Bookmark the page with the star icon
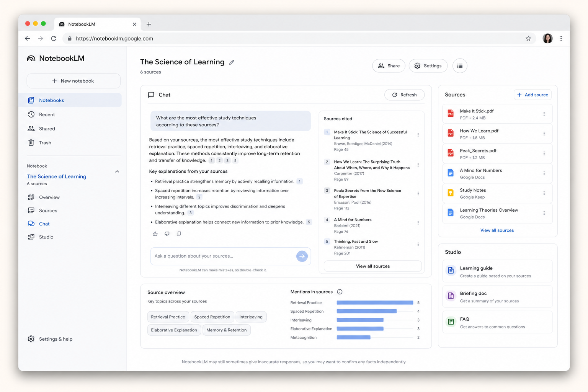 point(528,38)
